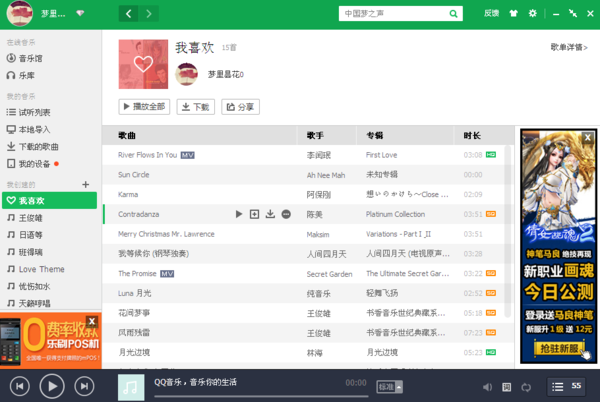Open the settings gear icon
The height and width of the screenshot is (402, 600).
[533, 13]
